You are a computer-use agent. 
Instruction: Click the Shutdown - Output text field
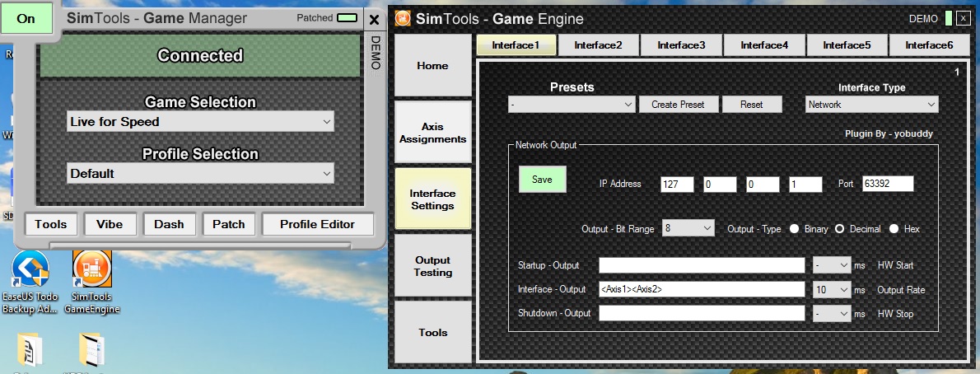coord(702,313)
